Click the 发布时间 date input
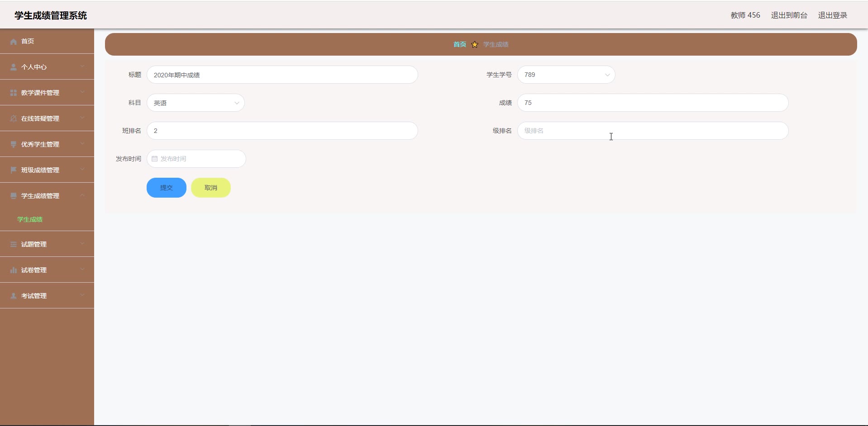868x426 pixels. click(196, 159)
